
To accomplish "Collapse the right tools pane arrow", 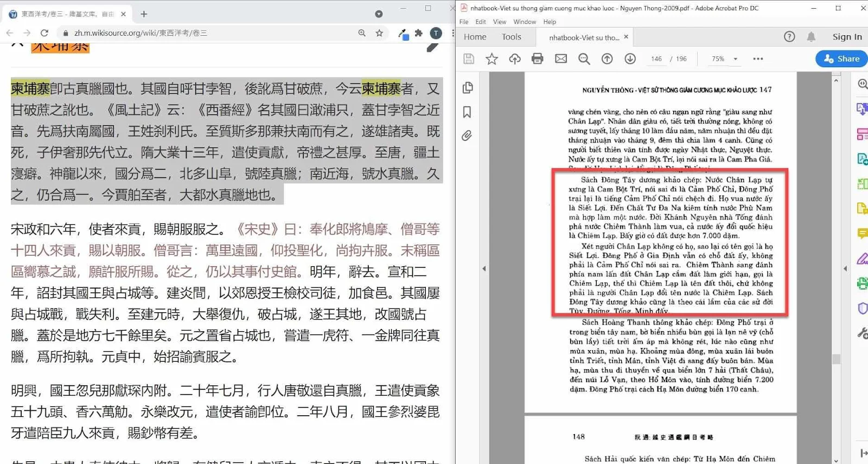I will [845, 268].
